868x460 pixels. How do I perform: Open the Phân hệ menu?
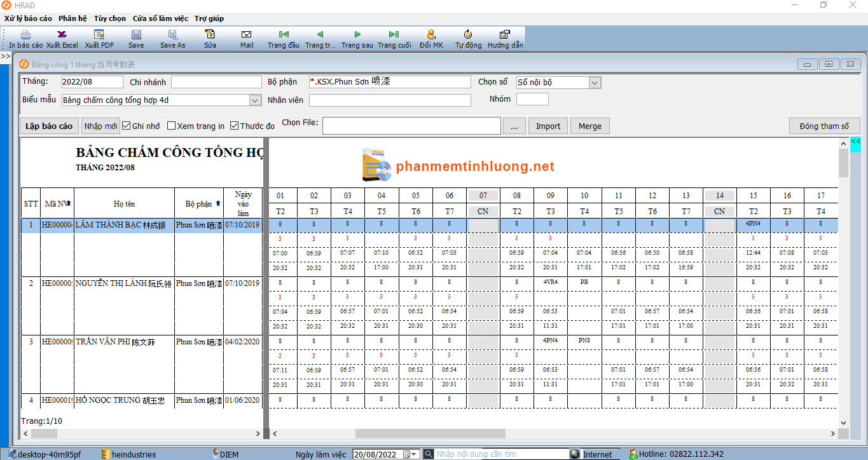pyautogui.click(x=72, y=18)
